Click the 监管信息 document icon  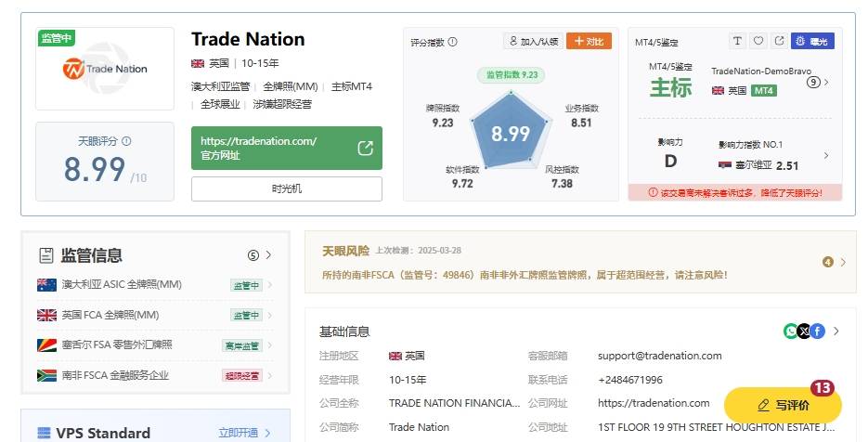[x=45, y=255]
